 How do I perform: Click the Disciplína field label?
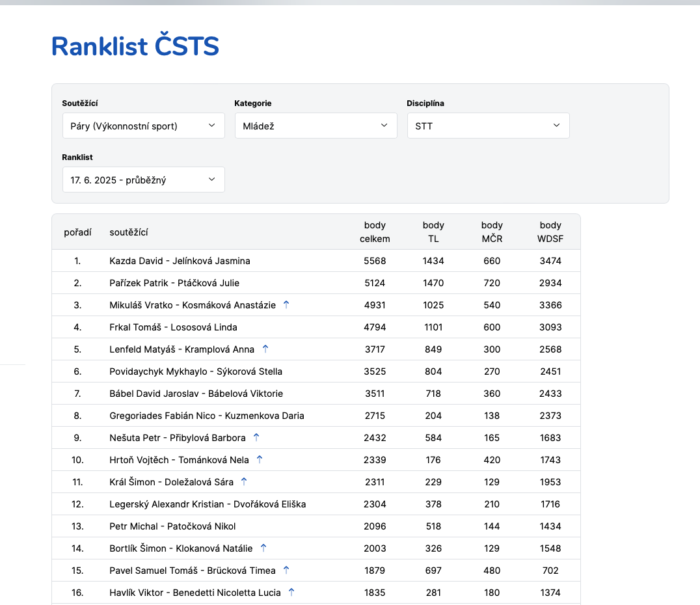point(425,103)
